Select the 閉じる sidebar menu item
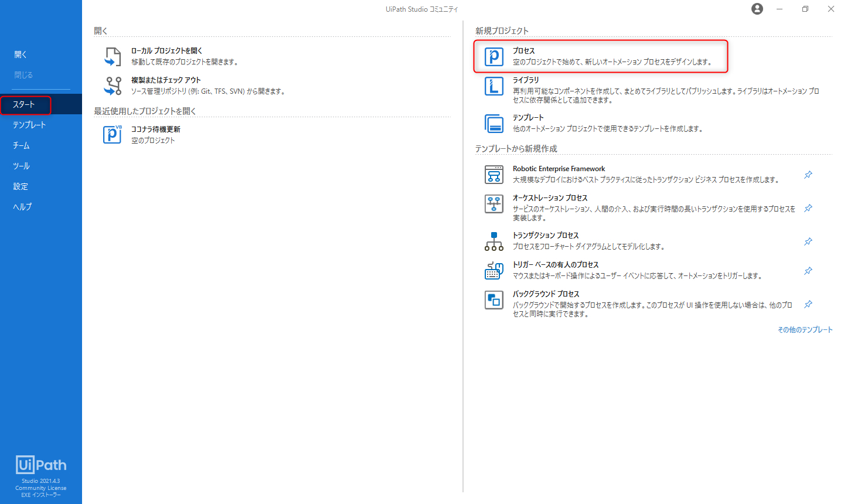The image size is (844, 504). point(41,75)
